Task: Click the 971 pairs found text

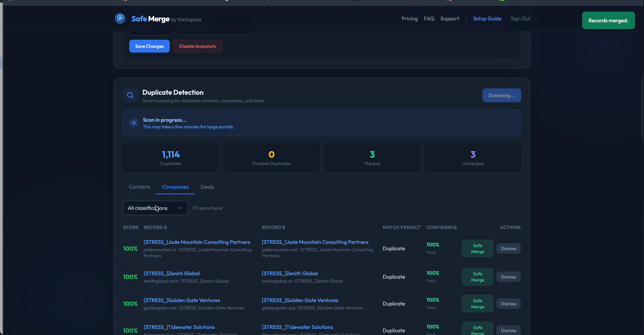Action: point(207,208)
